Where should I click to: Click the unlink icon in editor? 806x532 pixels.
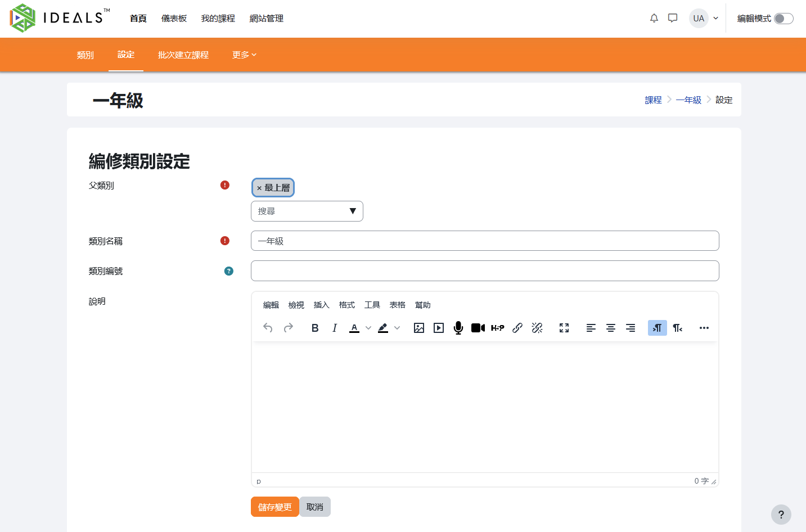click(537, 328)
